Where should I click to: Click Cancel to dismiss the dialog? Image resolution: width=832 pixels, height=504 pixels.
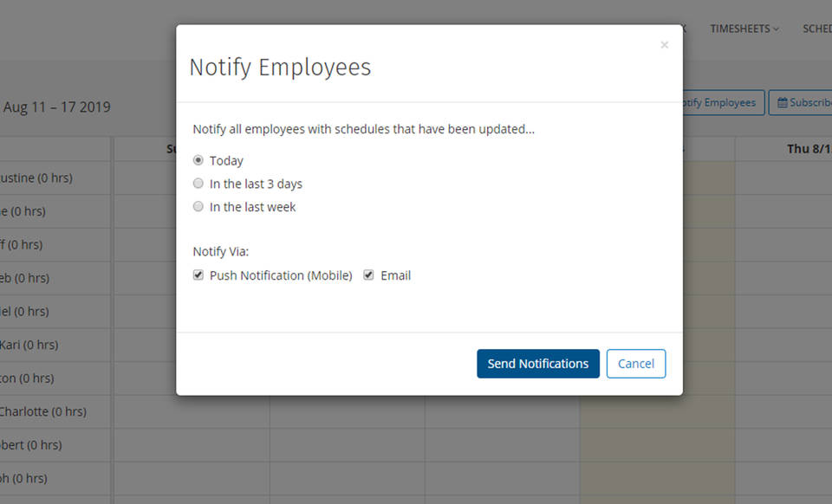point(635,364)
